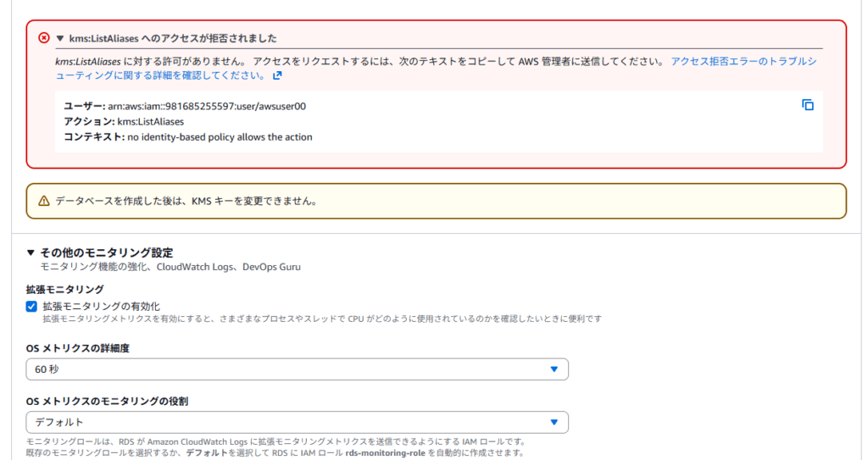Screen dimensions: 868x460
Task: Uncheck the 拡張モニタリングの有効化 checkbox
Action: point(31,306)
